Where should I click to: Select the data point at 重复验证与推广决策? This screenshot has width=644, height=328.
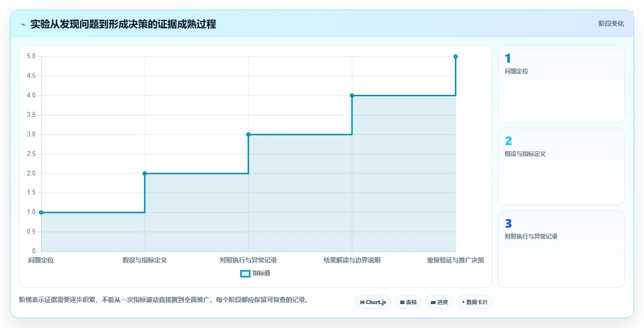point(455,57)
